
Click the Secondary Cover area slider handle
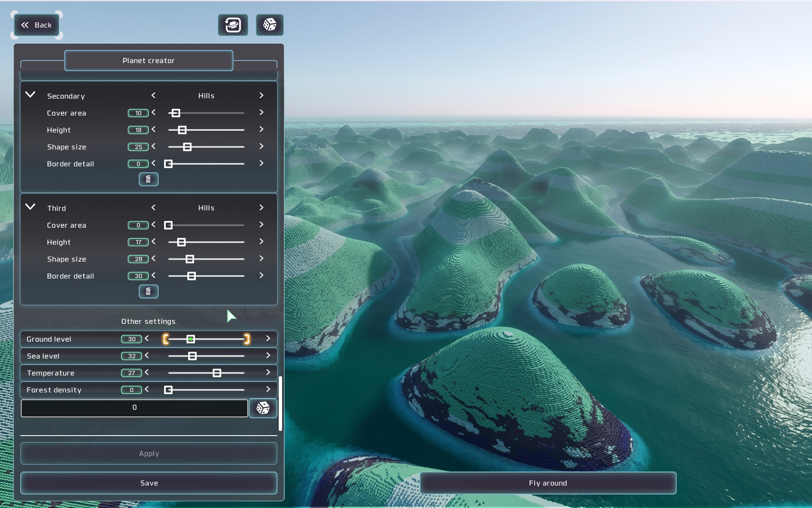[176, 113]
